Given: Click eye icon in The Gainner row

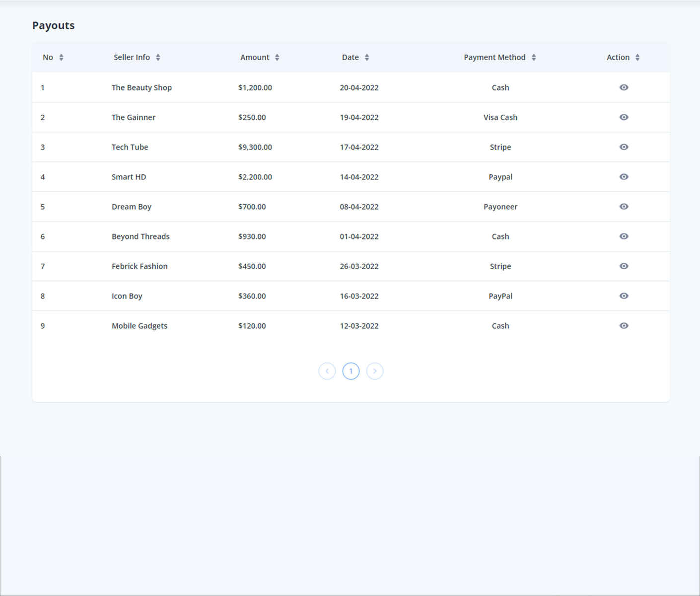Looking at the screenshot, I should point(624,117).
